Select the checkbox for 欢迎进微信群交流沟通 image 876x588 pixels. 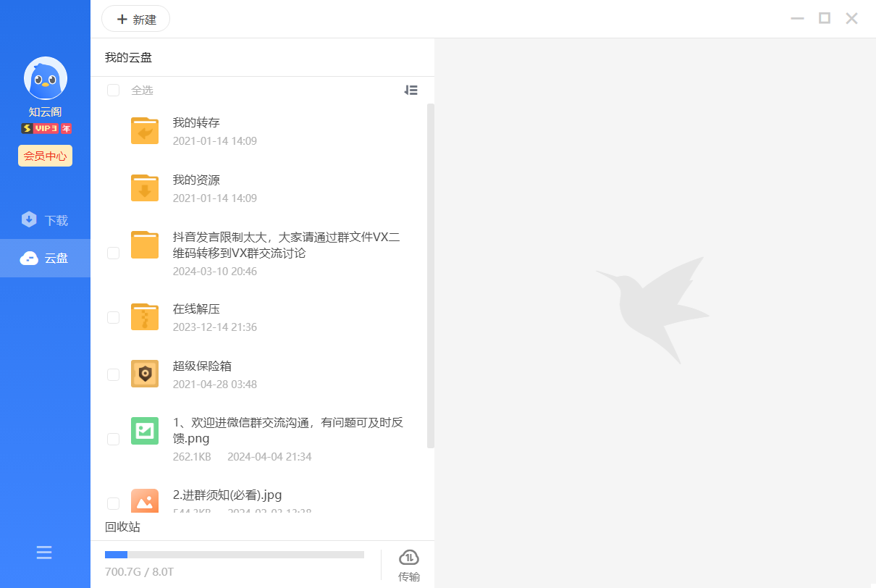[113, 439]
